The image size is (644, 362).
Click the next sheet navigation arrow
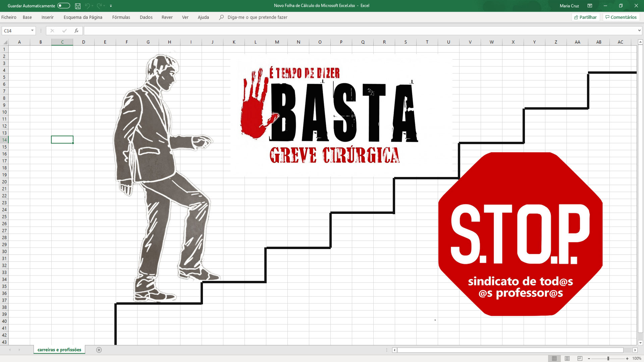19,350
